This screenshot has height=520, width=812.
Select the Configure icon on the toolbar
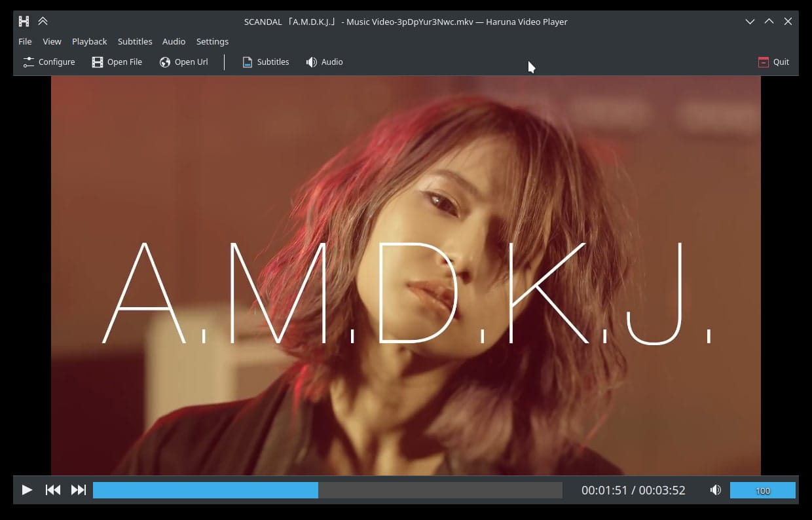point(28,62)
